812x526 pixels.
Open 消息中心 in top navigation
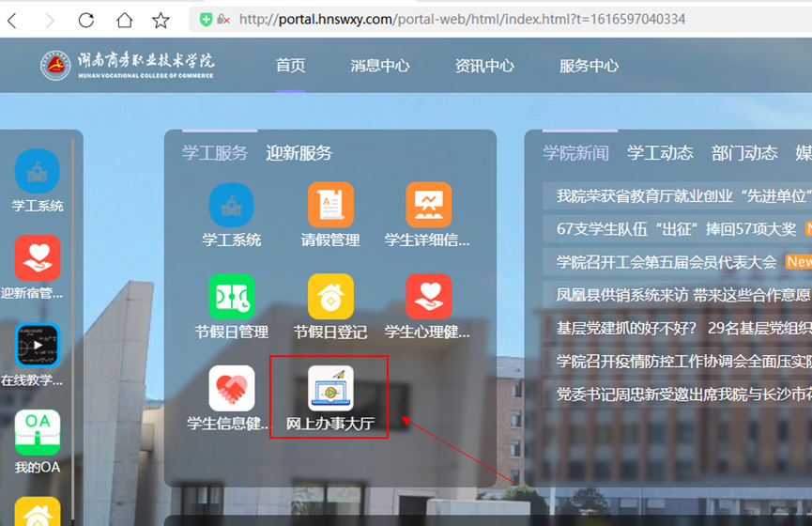point(380,66)
